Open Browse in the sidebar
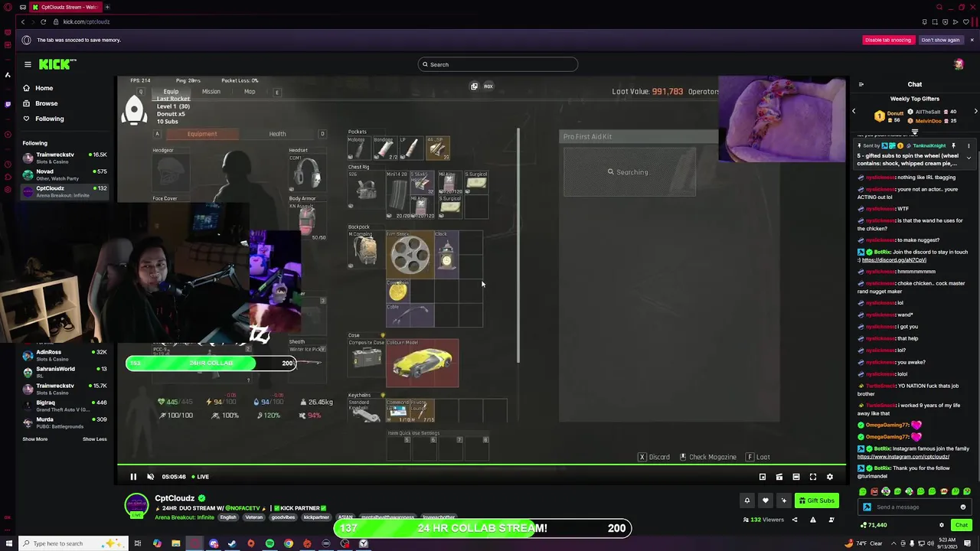980x551 pixels. click(x=40, y=103)
